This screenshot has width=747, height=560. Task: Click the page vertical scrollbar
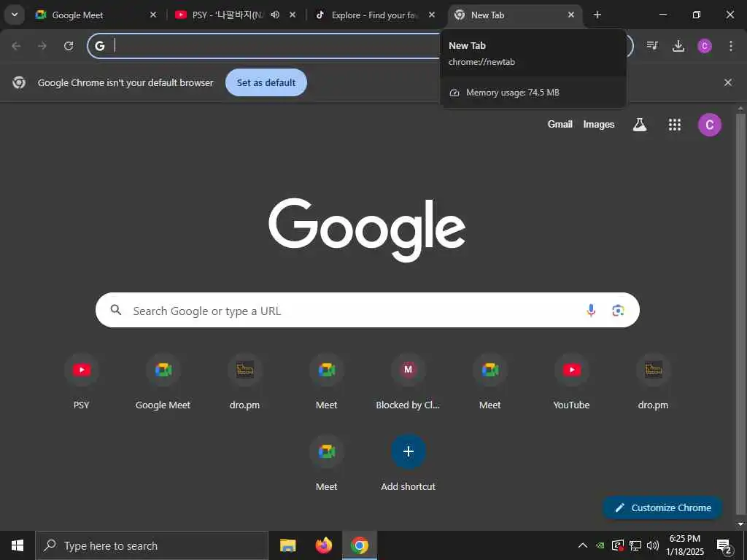click(x=740, y=314)
